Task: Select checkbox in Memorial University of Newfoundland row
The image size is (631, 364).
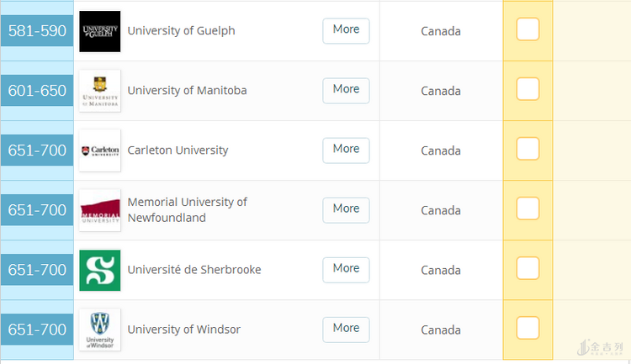Action: 528,208
